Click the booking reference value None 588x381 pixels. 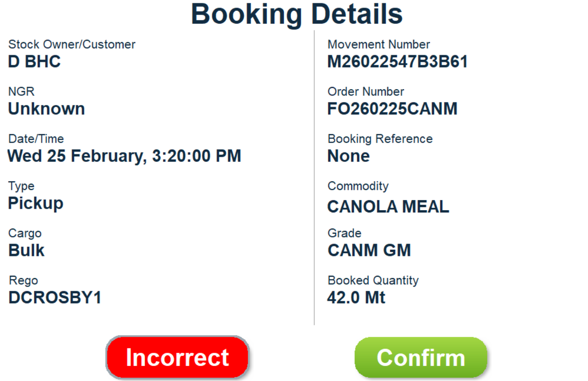point(348,156)
